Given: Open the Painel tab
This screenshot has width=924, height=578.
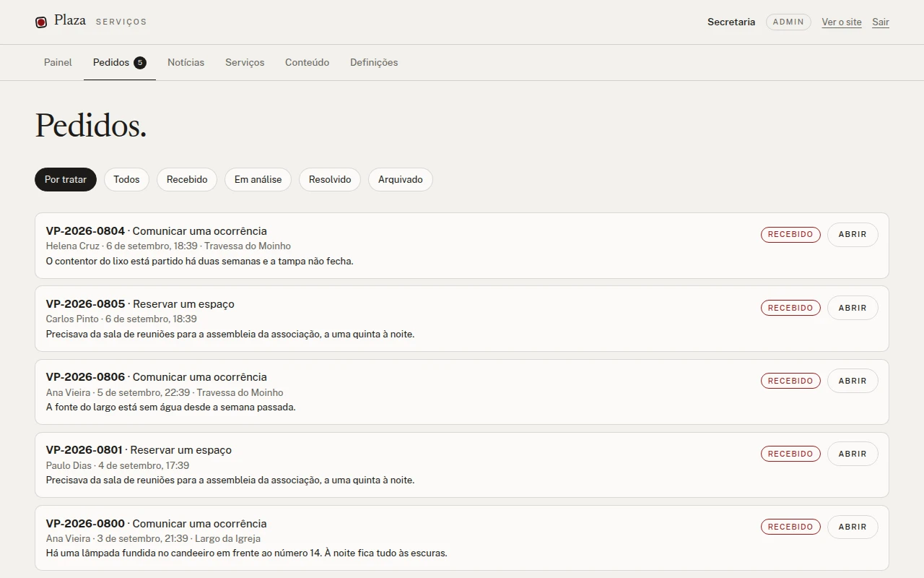Looking at the screenshot, I should [x=58, y=62].
